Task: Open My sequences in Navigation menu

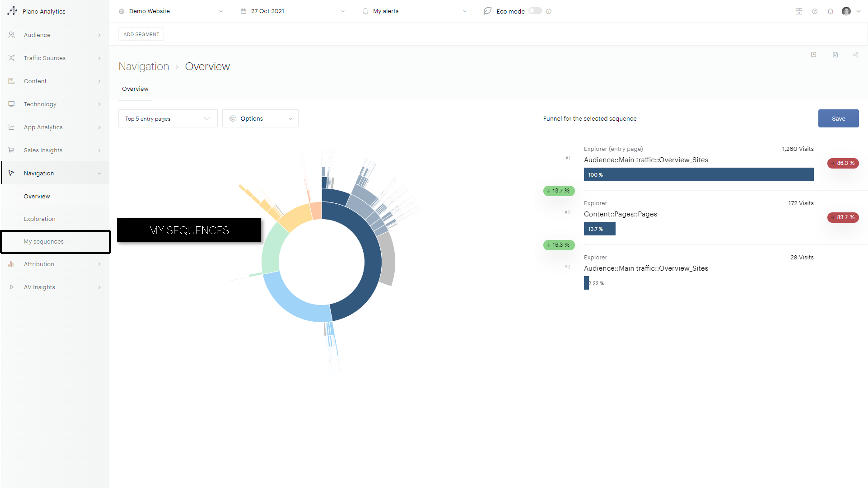Action: (x=44, y=242)
